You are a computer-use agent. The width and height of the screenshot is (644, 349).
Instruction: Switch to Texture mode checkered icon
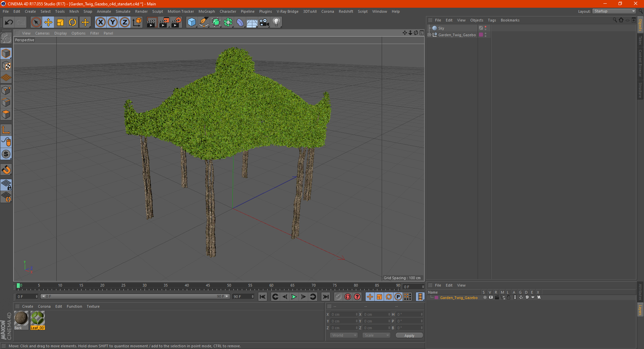click(x=6, y=66)
